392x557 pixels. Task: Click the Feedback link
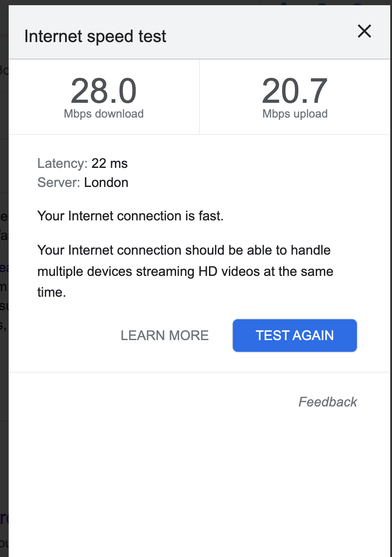pos(327,402)
